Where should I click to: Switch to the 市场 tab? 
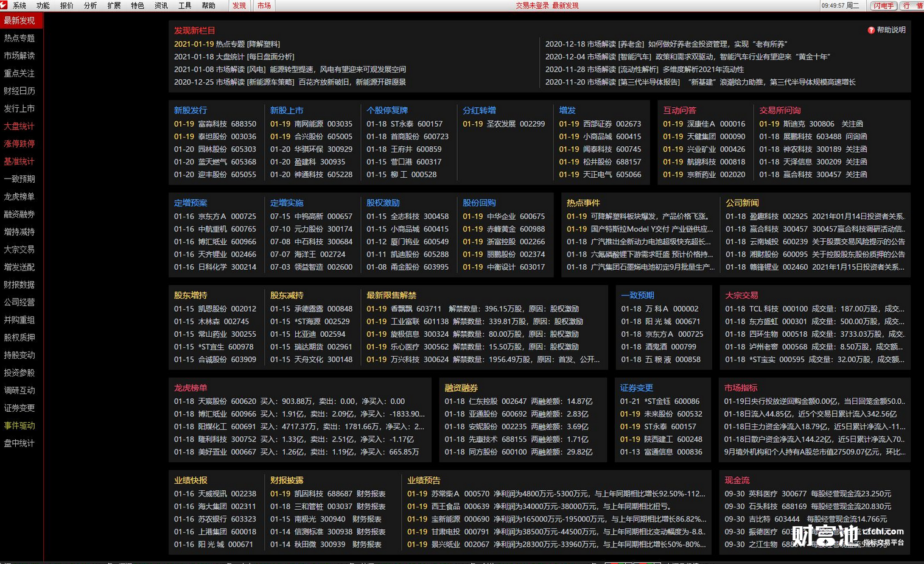264,5
